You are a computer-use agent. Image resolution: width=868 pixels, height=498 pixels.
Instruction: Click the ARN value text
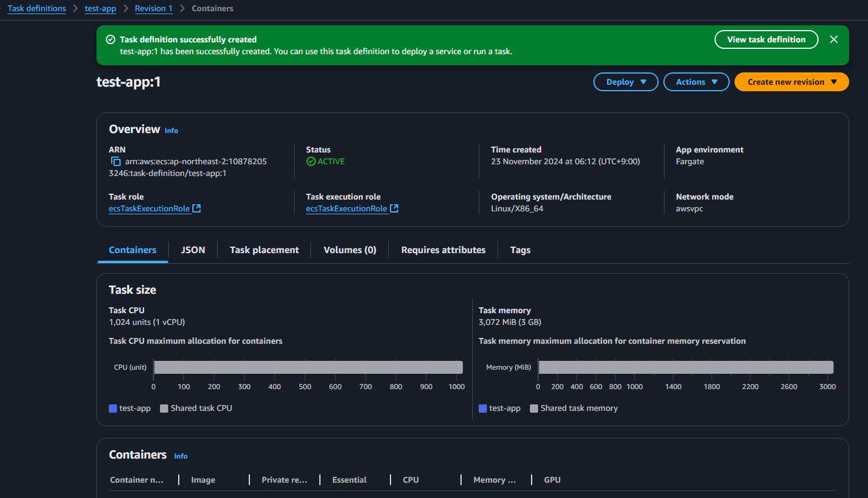[x=188, y=167]
